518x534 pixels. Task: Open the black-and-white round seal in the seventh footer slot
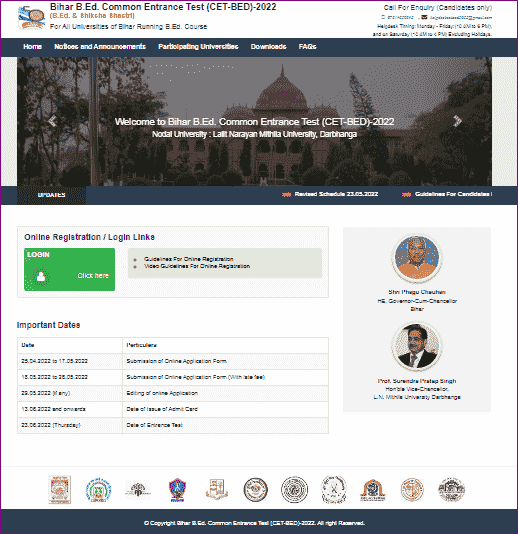pos(295,490)
